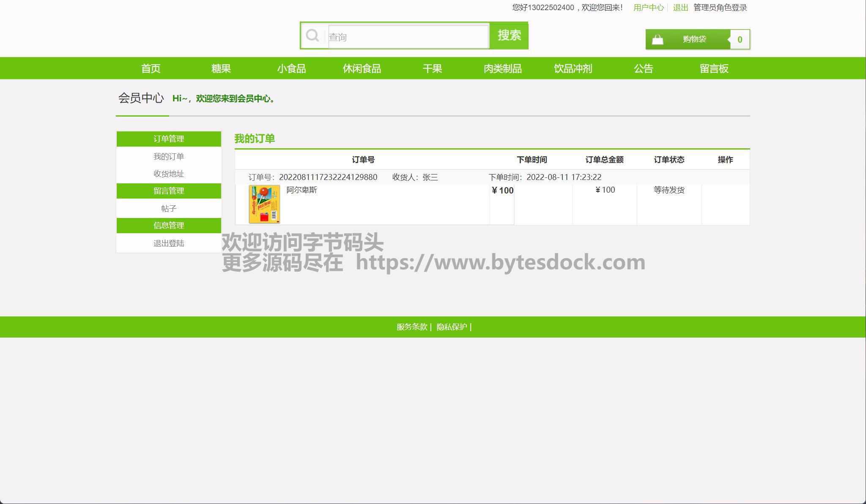Go to 首页 in navigation bar

tap(151, 68)
